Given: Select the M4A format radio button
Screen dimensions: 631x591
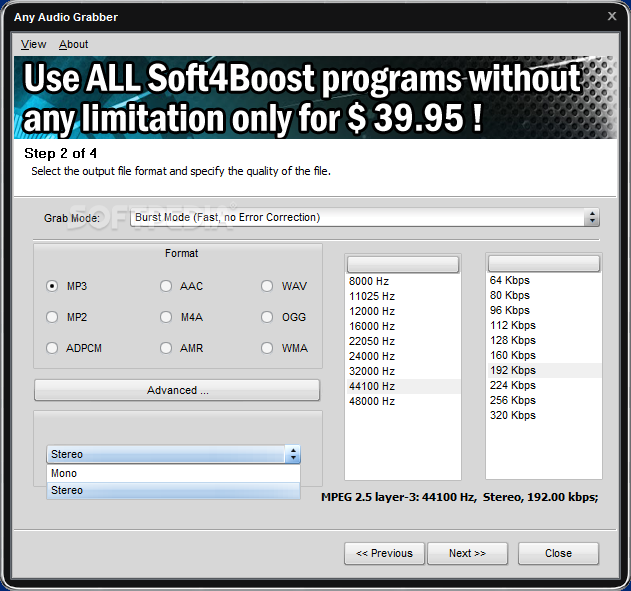Looking at the screenshot, I should (166, 317).
